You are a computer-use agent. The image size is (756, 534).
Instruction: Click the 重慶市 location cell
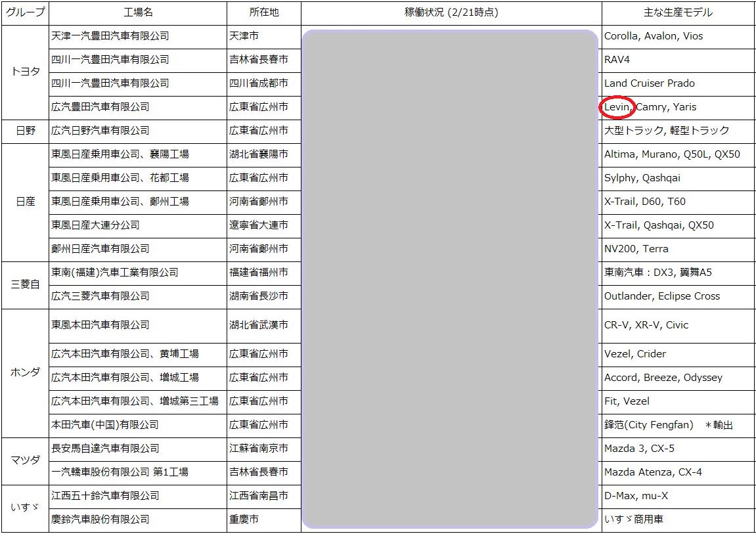coord(264,520)
